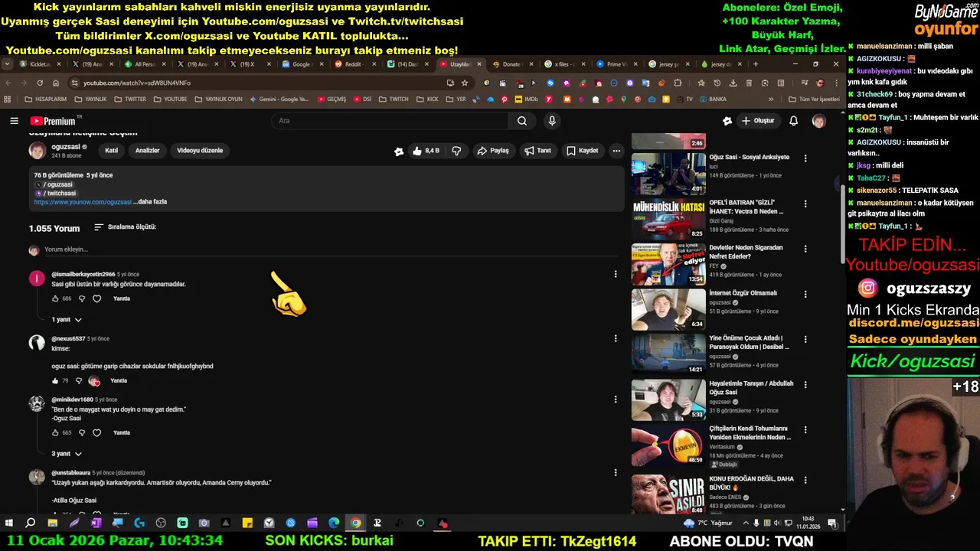
Task: Open Windows Start menu
Action: (8, 523)
